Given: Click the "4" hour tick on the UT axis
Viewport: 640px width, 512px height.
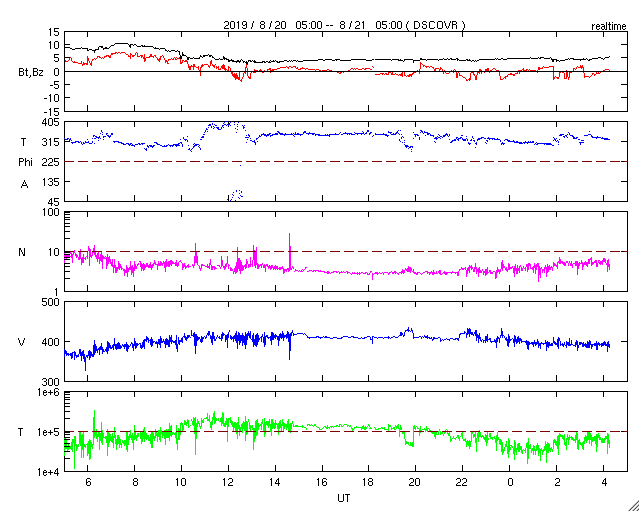Looking at the screenshot, I should point(604,482).
